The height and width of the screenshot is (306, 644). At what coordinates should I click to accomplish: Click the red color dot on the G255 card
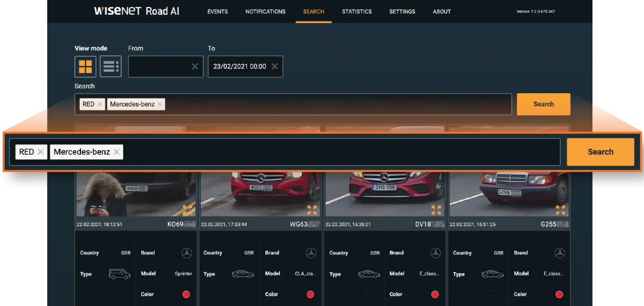[x=559, y=294]
